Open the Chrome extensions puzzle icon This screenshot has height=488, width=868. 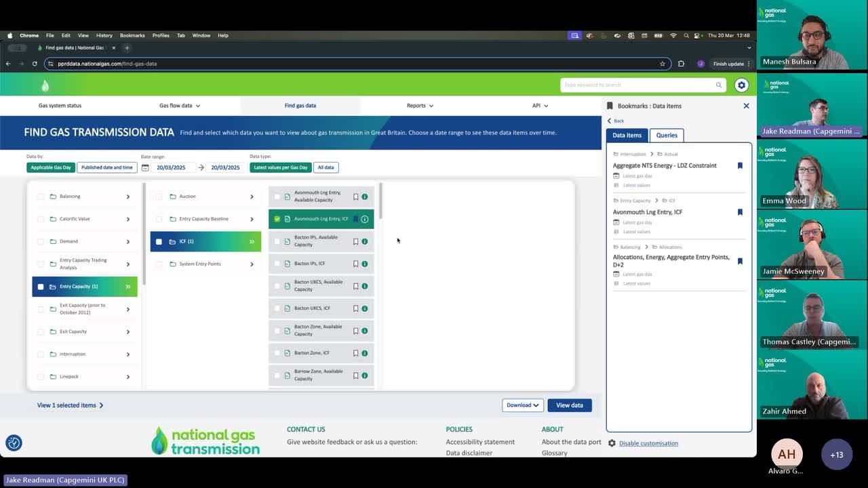(x=681, y=64)
